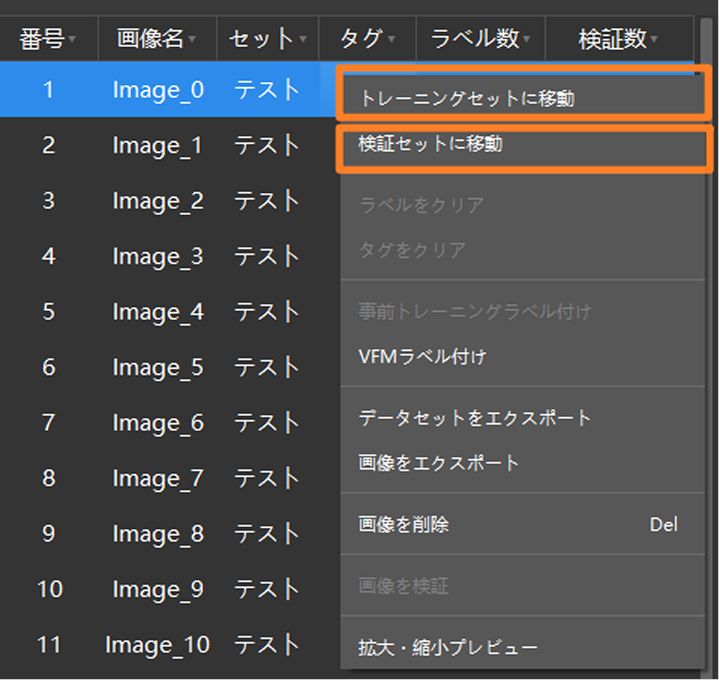Select the Image_5 row
The width and height of the screenshot is (719, 680).
coord(170,367)
